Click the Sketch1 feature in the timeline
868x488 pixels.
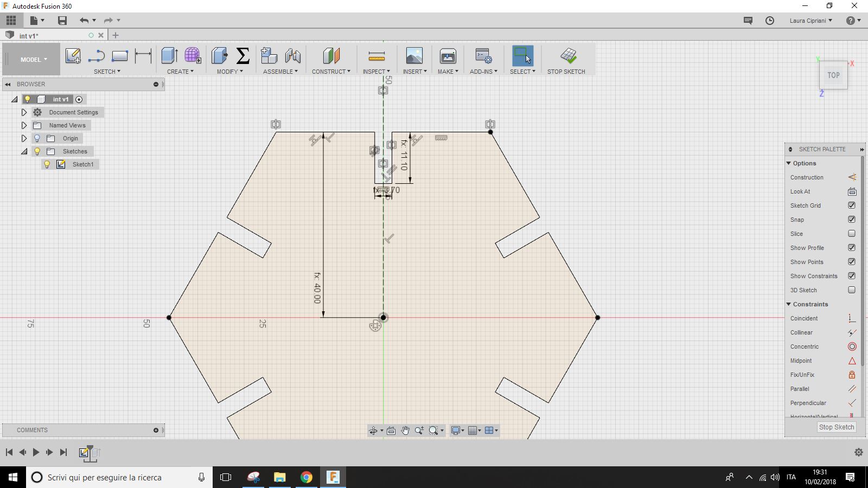[x=84, y=452]
